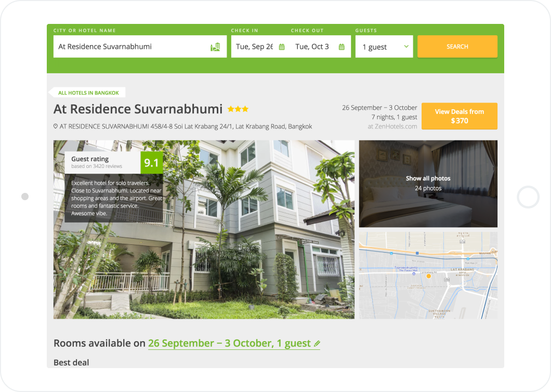Open the Check In date field
The width and height of the screenshot is (551, 392).
click(x=255, y=47)
